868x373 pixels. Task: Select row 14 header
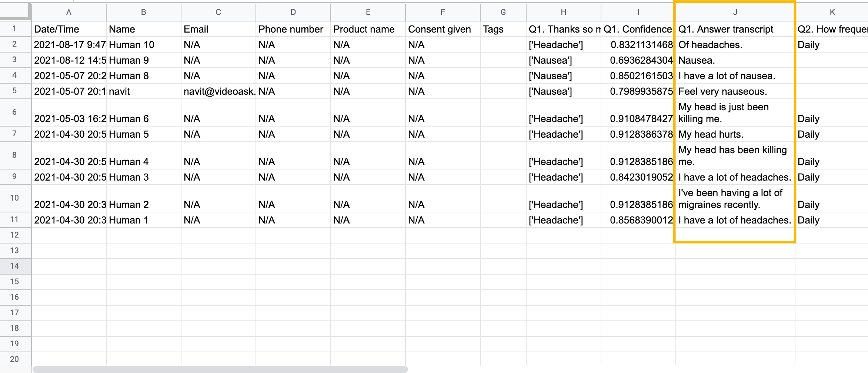tap(14, 266)
